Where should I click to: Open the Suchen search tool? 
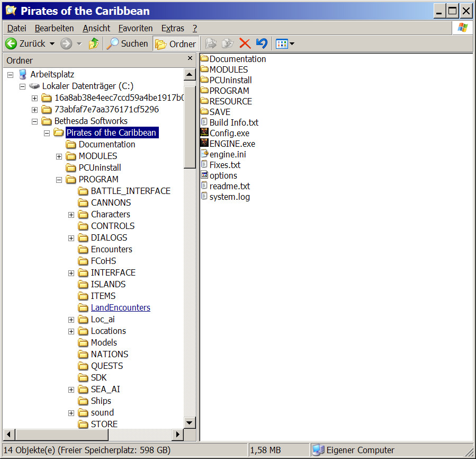(127, 44)
